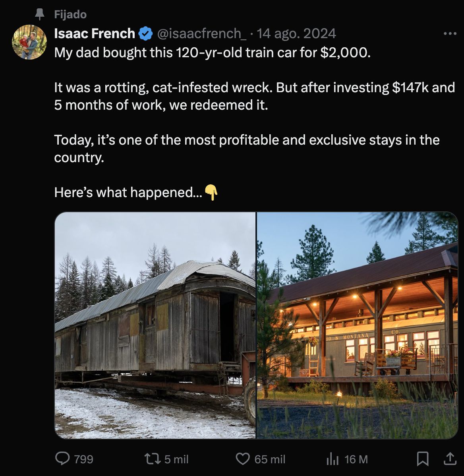Viewport: 464px width, 476px height.
Task: Open the 14 ago. 2024 timestamp
Action: [296, 33]
